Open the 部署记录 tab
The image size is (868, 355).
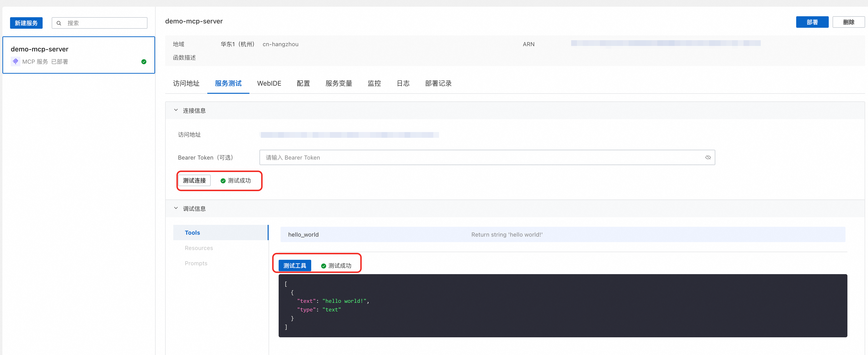(438, 83)
